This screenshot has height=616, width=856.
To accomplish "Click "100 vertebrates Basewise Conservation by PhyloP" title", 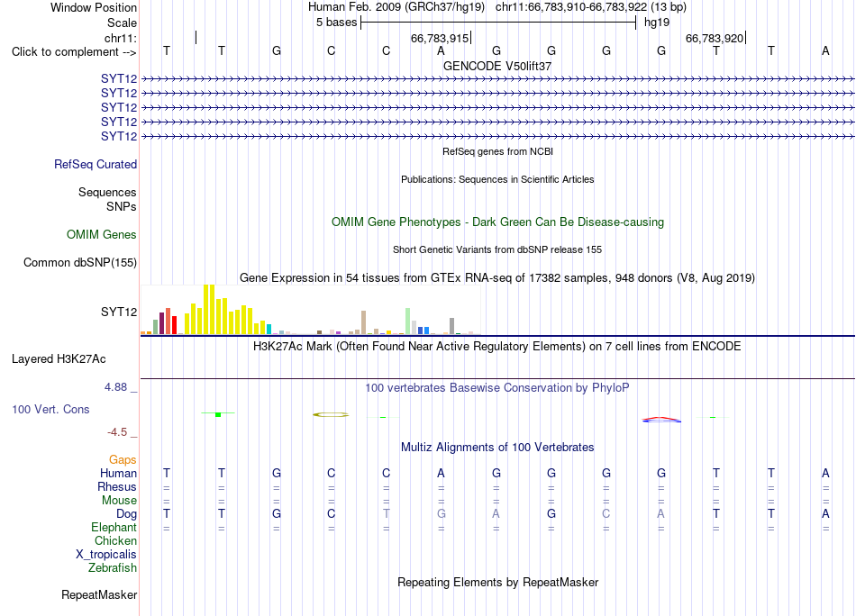I will pos(497,388).
